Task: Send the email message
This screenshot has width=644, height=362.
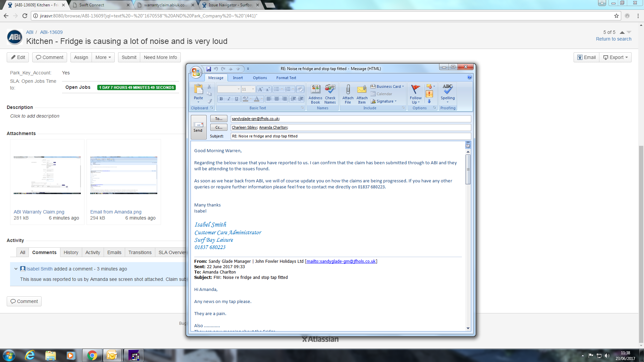Action: tap(198, 127)
